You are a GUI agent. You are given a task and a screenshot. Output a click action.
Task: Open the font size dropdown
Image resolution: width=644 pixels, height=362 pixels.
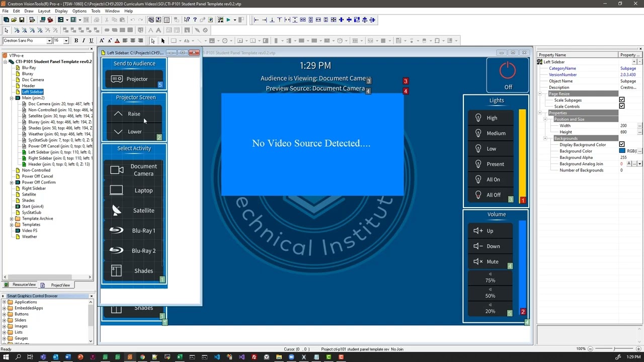click(x=66, y=41)
